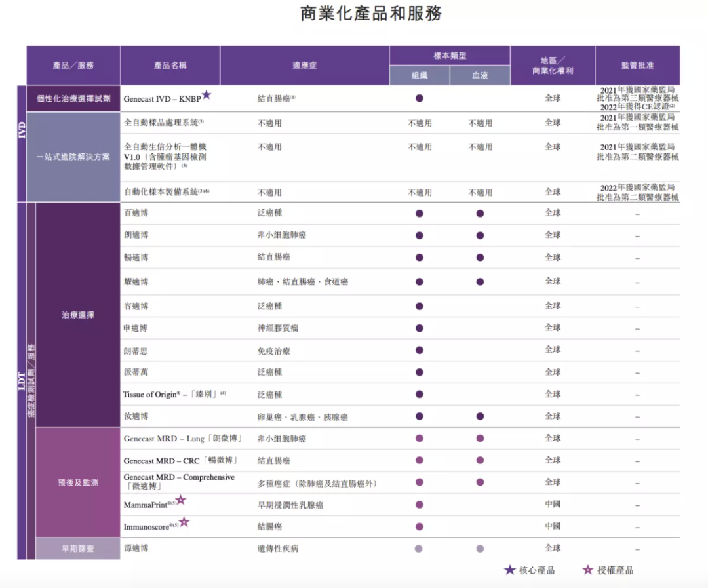Click the 一站式進院解決方案 category cell
Screen dimensions: 708x588
(73, 157)
